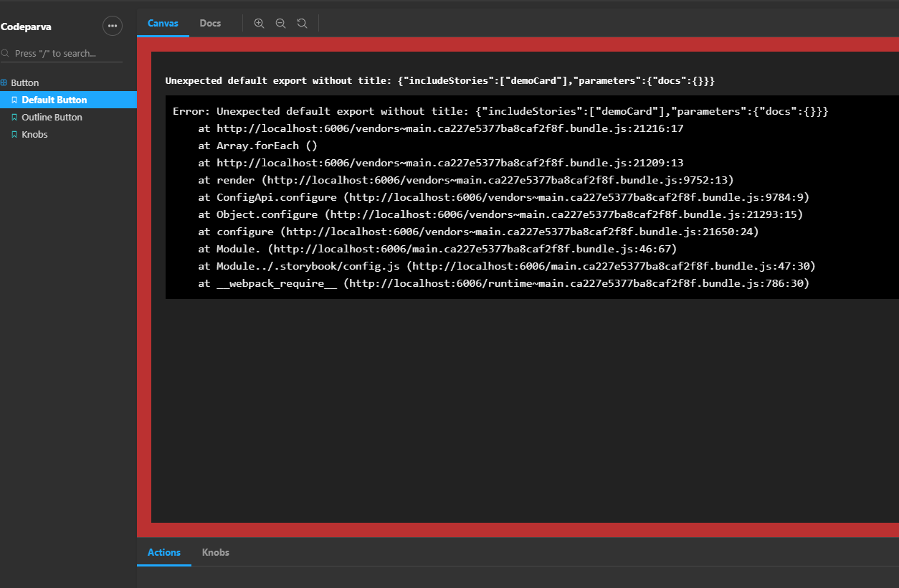Screen dimensions: 899x588
Task: Open the Knobs story
Action: [32, 134]
